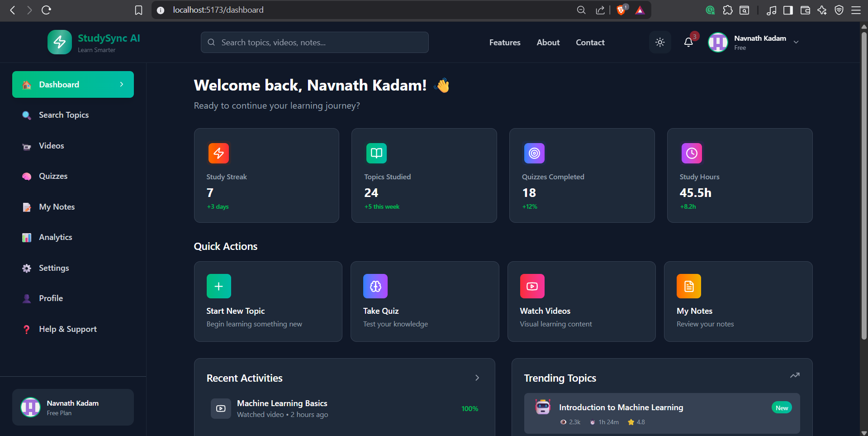
Task: Open the Take Quiz quick action
Action: 425,302
